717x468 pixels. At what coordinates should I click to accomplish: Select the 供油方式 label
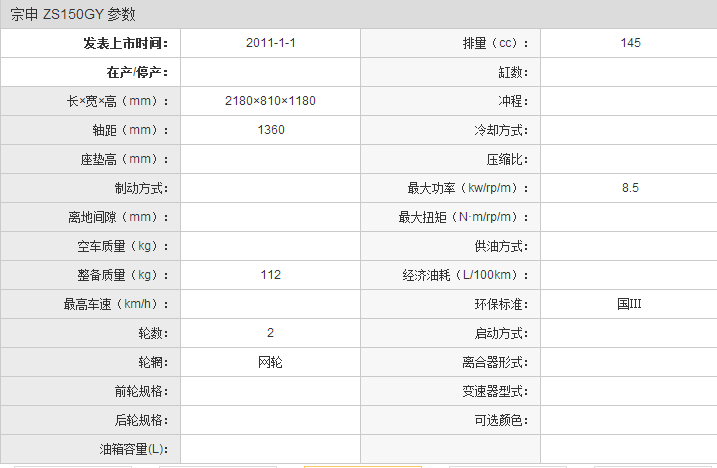click(501, 246)
